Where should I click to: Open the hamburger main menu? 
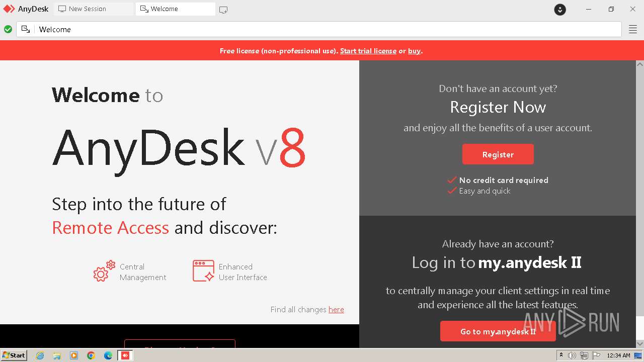pyautogui.click(x=633, y=29)
